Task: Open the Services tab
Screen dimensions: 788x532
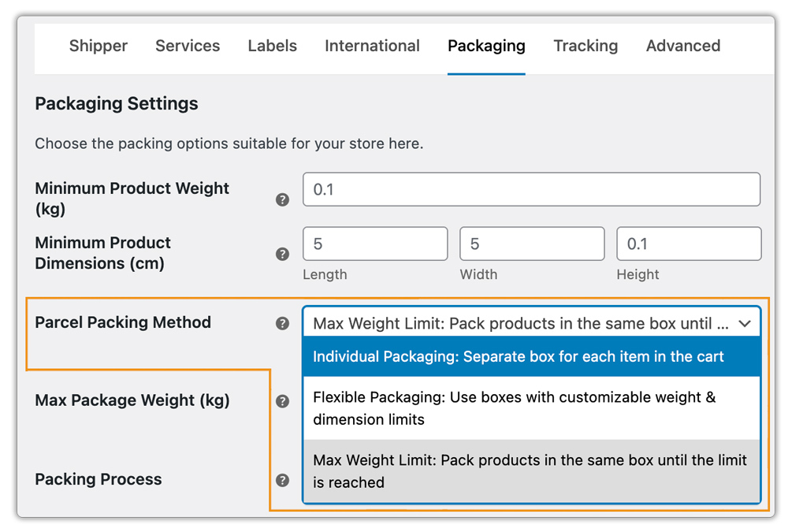Action: pyautogui.click(x=187, y=46)
